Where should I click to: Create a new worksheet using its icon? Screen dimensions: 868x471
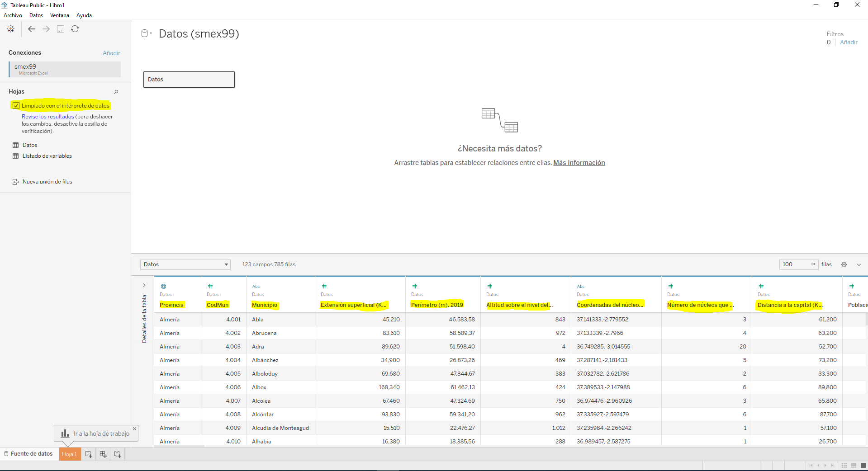click(x=89, y=454)
